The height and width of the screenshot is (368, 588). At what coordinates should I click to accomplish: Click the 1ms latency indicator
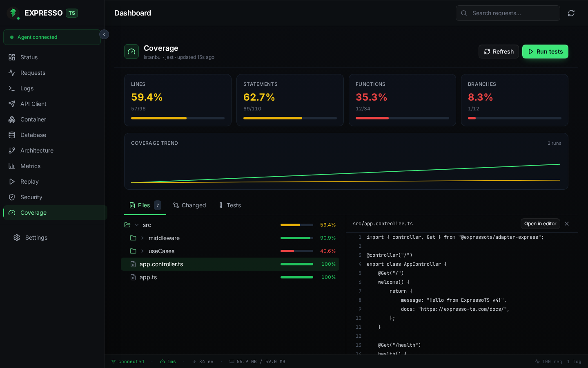tap(168, 361)
